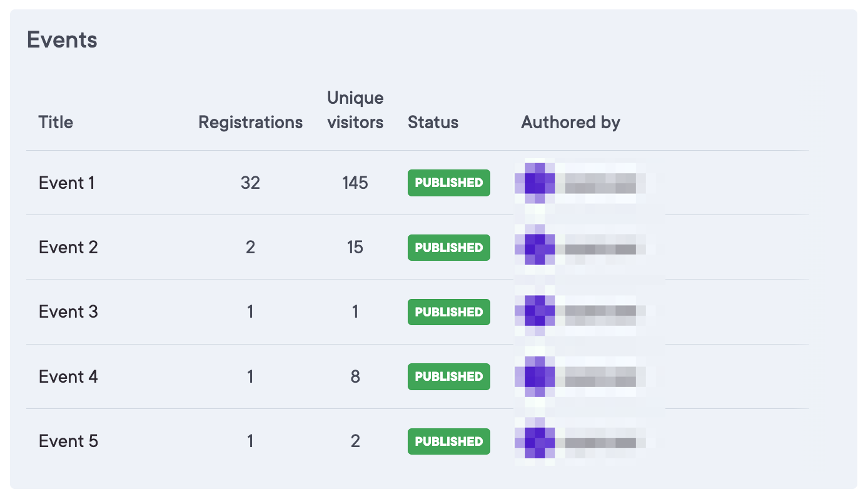
Task: Sort by the Registrations column header
Action: click(x=250, y=123)
